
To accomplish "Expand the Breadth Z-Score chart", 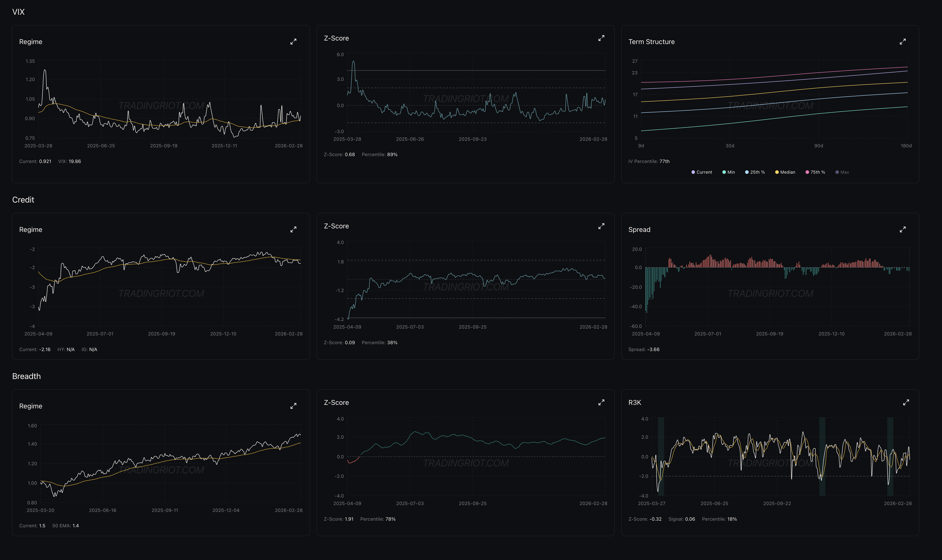I will [x=601, y=403].
